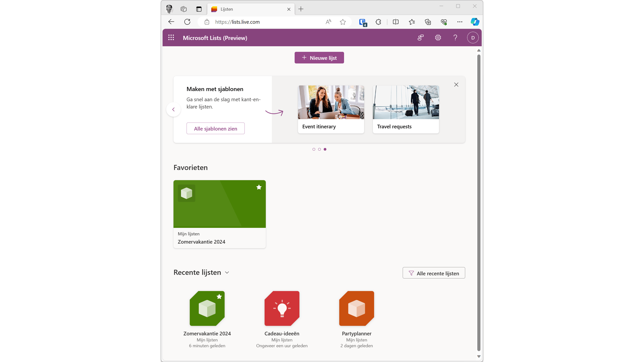Click Alle sjablonen zien button

tap(215, 128)
